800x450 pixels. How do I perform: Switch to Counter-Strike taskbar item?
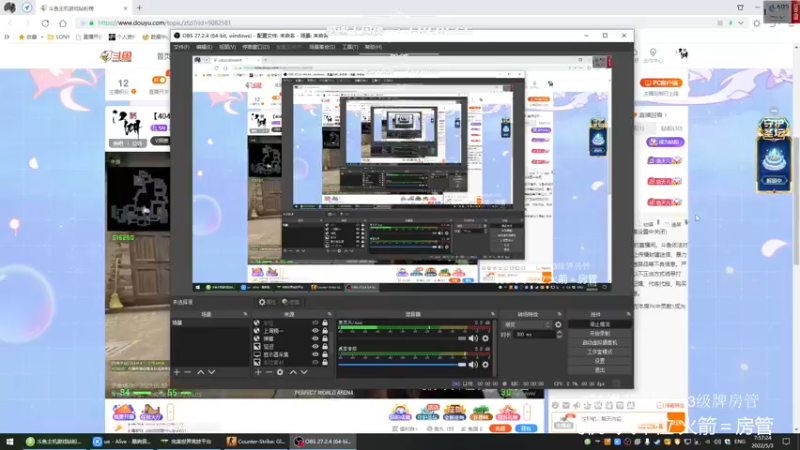click(x=257, y=442)
